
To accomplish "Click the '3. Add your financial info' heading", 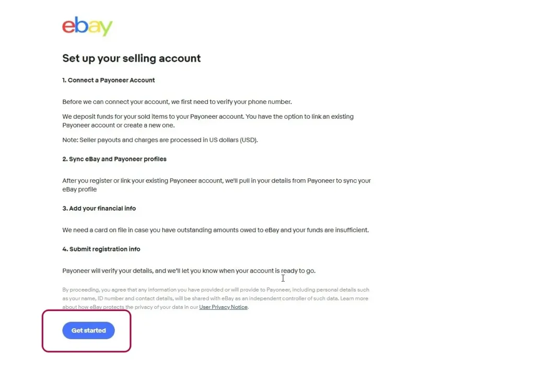I will pos(99,209).
